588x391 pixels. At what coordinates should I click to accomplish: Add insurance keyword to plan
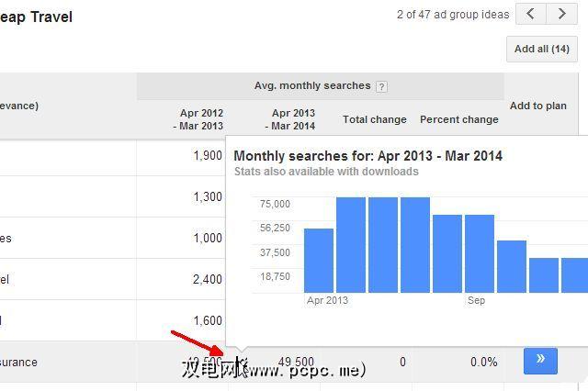540,361
